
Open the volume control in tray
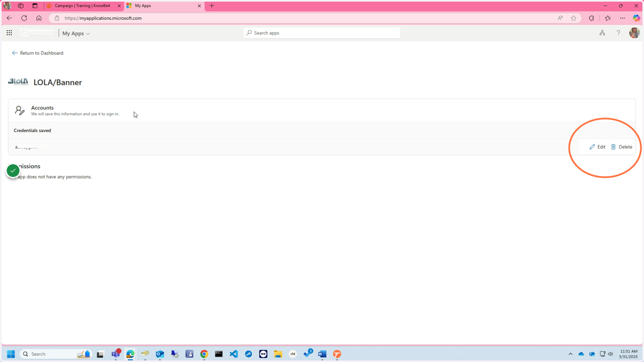(x=610, y=354)
